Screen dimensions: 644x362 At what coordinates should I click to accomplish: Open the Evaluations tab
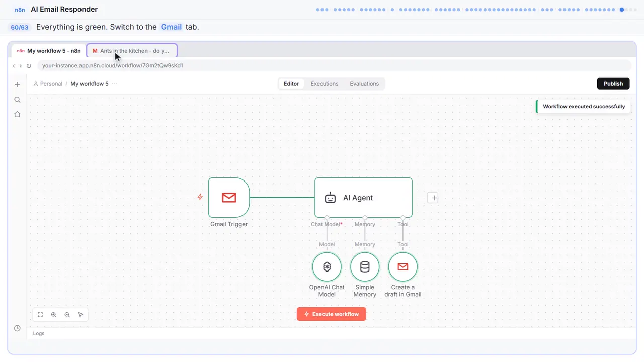364,84
